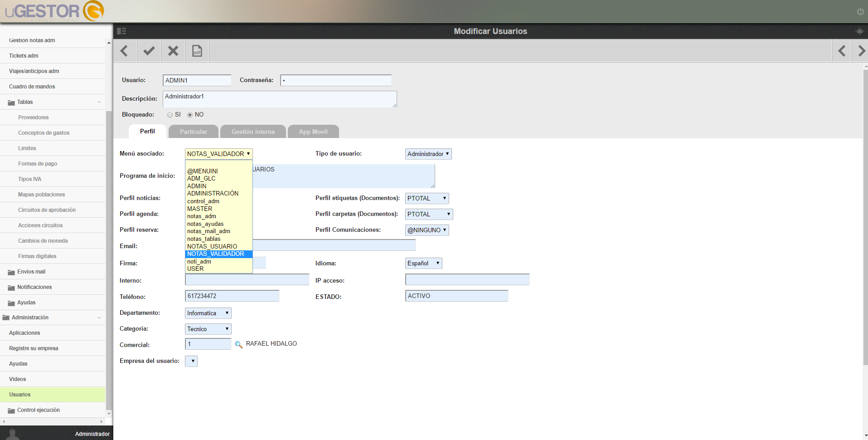This screenshot has width=868, height=440.
Task: Open the Menú asociado dropdown
Action: tap(218, 154)
